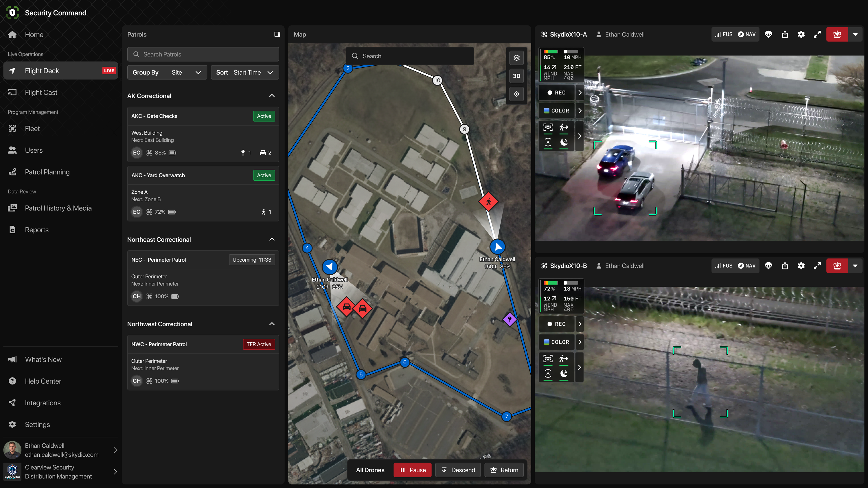
Task: Go to Flight Cast page
Action: click(x=61, y=92)
